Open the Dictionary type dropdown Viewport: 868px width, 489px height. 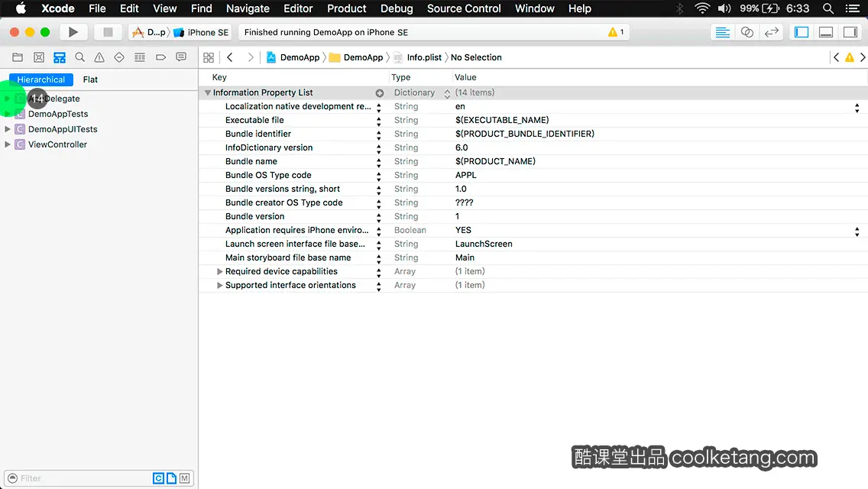point(447,93)
